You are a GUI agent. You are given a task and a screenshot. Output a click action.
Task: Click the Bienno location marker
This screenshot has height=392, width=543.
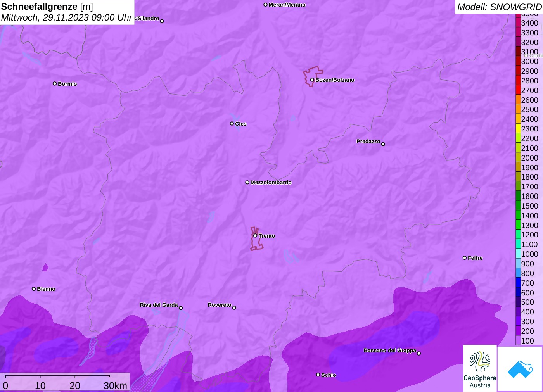coord(34,289)
